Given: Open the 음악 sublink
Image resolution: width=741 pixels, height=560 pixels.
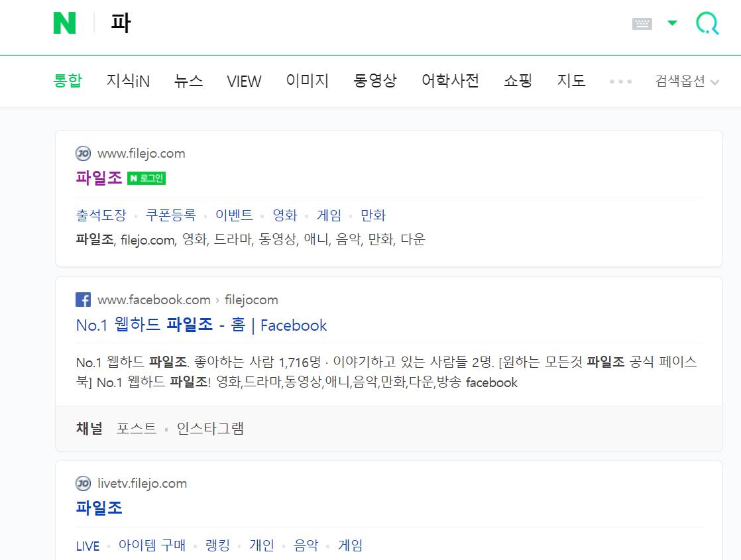Looking at the screenshot, I should pos(306,545).
